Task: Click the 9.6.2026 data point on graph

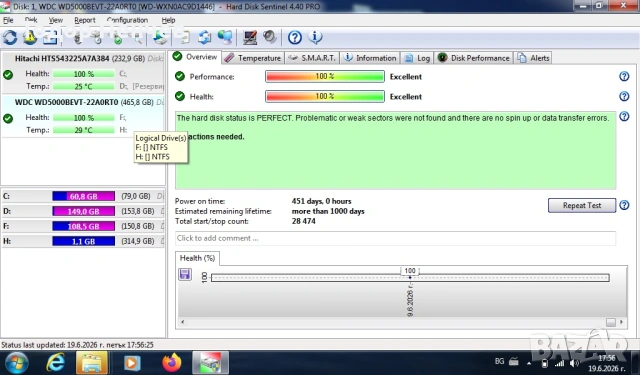Action: (x=410, y=277)
